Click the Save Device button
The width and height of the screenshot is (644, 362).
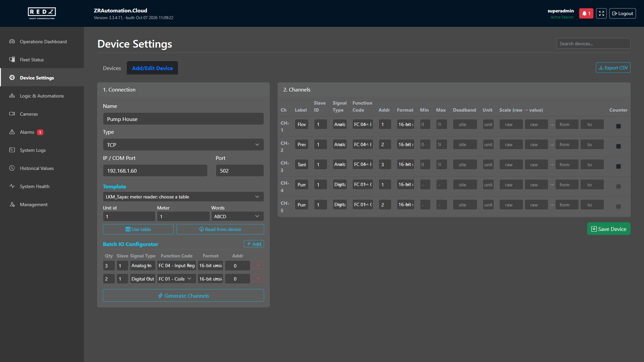608,229
